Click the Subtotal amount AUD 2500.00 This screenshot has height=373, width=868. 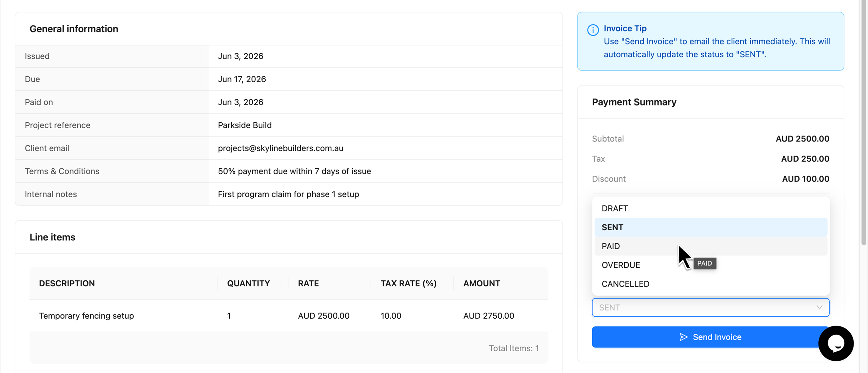[802, 139]
